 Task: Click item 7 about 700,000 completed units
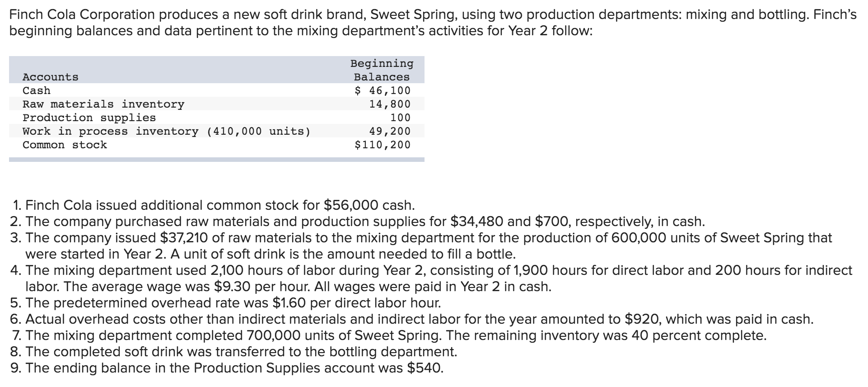(387, 335)
